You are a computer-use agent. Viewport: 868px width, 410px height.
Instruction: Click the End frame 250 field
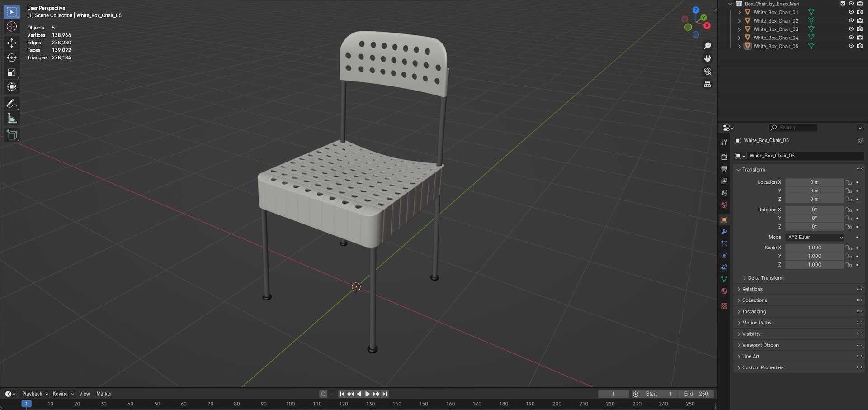click(x=697, y=394)
